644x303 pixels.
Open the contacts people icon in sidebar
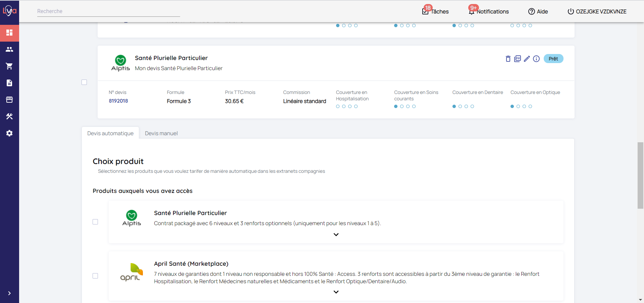(x=9, y=49)
